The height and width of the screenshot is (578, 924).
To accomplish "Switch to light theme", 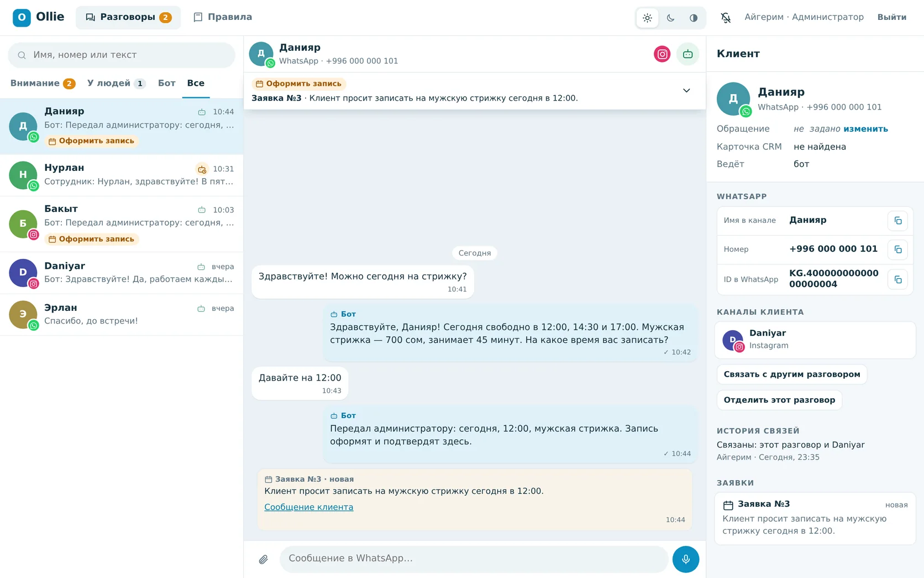I will click(x=647, y=18).
